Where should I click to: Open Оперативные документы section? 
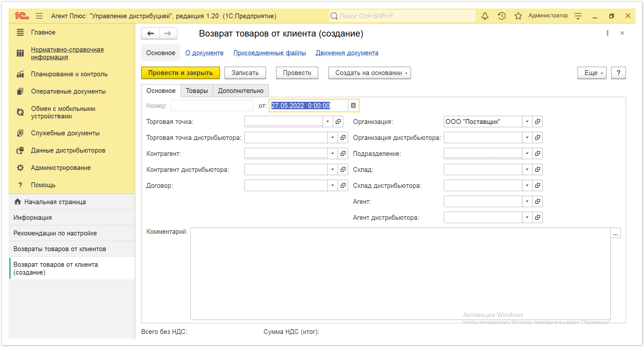click(68, 91)
